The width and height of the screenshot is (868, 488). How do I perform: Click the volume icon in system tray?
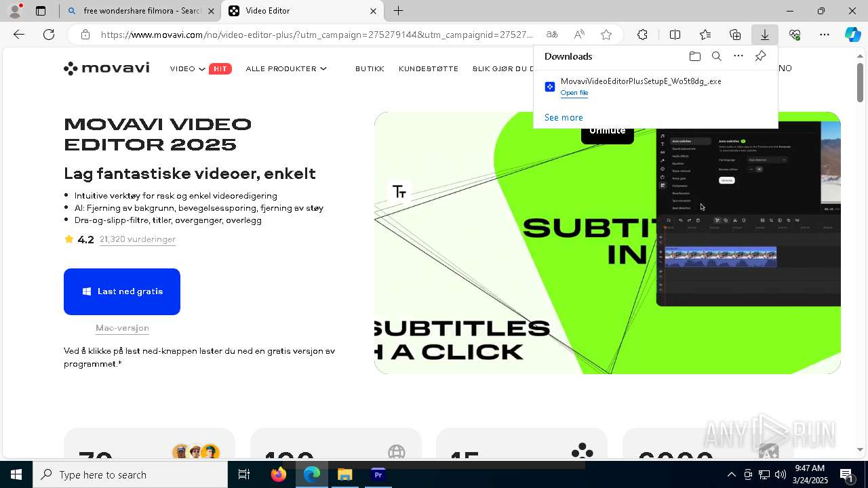click(781, 474)
